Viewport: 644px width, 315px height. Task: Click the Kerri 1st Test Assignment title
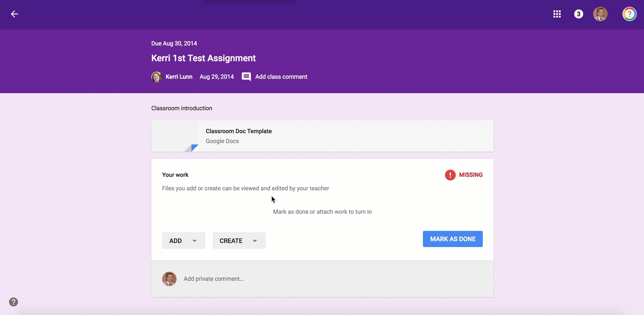(x=204, y=58)
